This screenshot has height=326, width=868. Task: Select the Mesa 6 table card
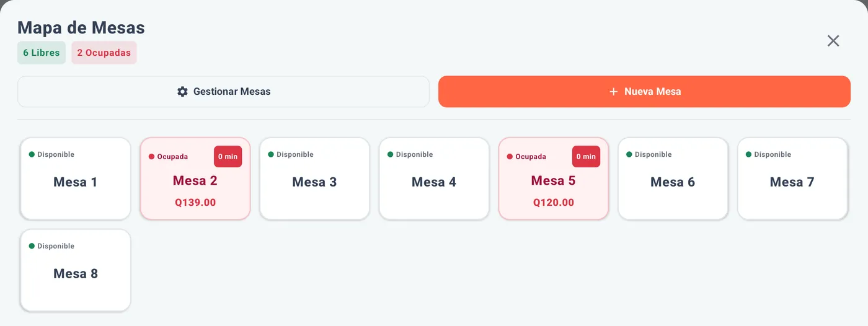tap(673, 178)
